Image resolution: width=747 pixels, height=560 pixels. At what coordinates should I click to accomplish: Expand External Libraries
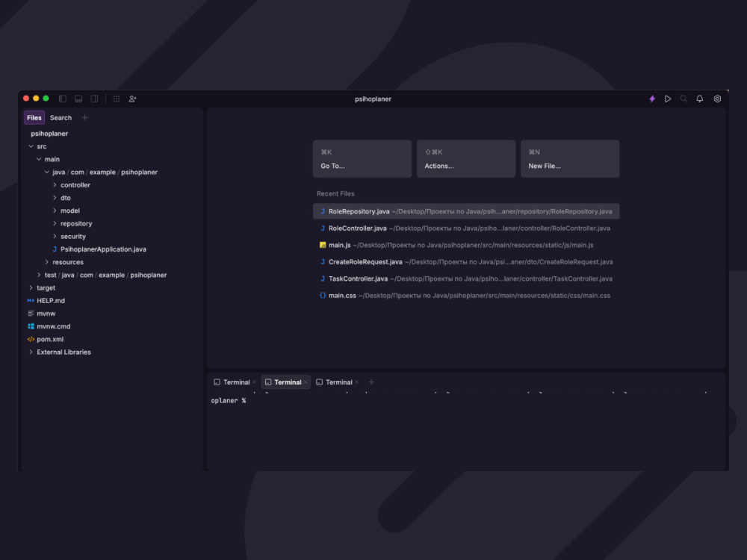click(31, 352)
